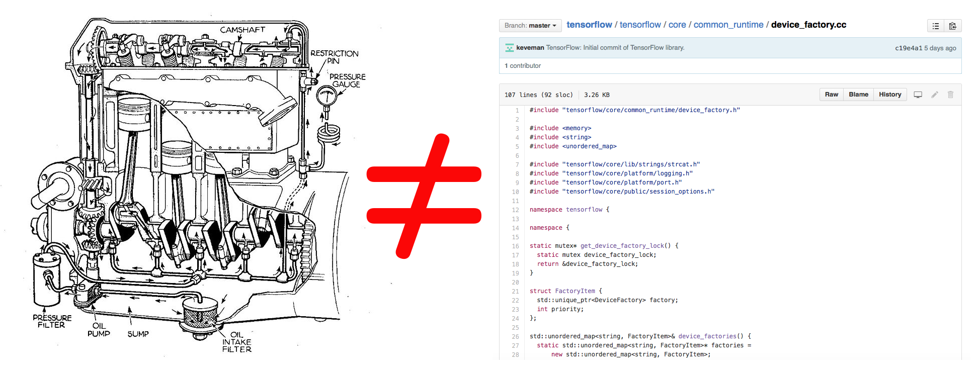
Task: Open the file finder list icon
Action: (x=936, y=26)
